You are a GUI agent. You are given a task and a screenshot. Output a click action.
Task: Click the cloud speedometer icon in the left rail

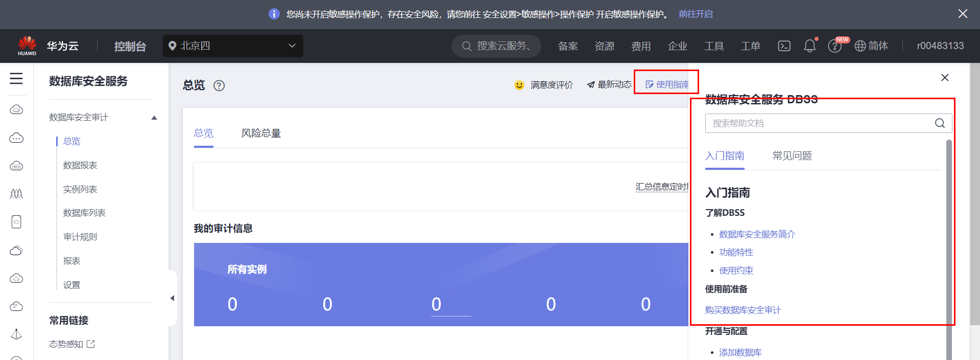click(x=16, y=306)
